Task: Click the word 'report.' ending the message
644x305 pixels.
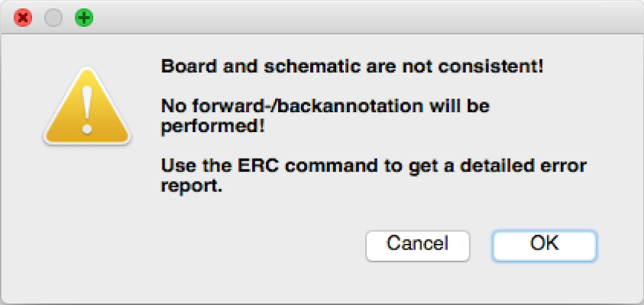Action: [191, 187]
